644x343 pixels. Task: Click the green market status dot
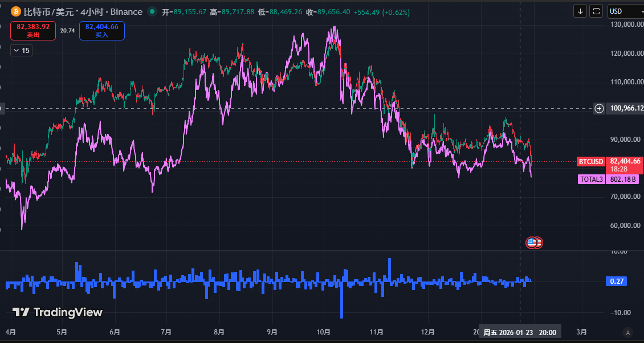[151, 11]
